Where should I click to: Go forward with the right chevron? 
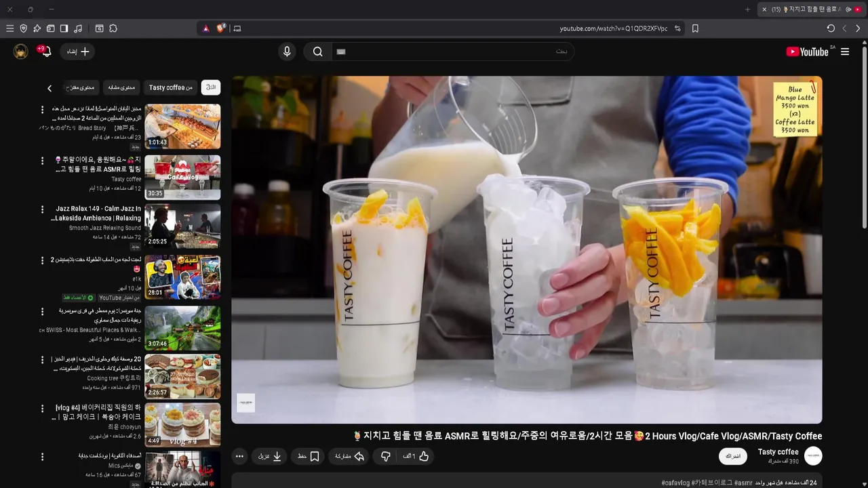pyautogui.click(x=858, y=28)
